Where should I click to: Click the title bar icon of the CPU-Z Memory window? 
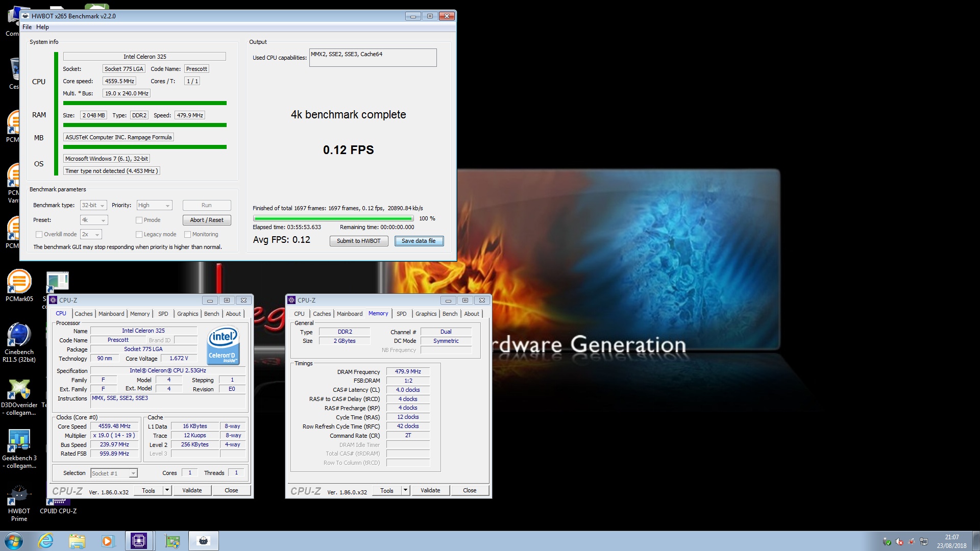pyautogui.click(x=291, y=300)
